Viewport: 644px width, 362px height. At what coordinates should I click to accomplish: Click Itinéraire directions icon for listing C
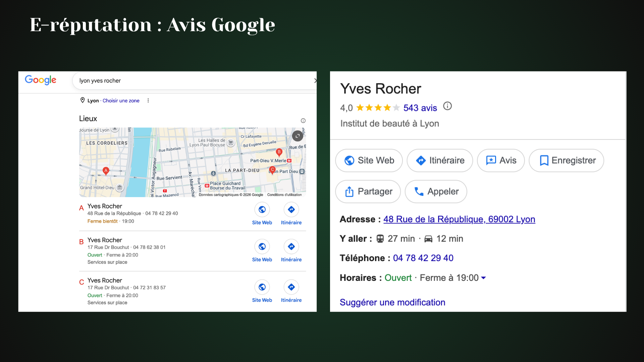[291, 287]
